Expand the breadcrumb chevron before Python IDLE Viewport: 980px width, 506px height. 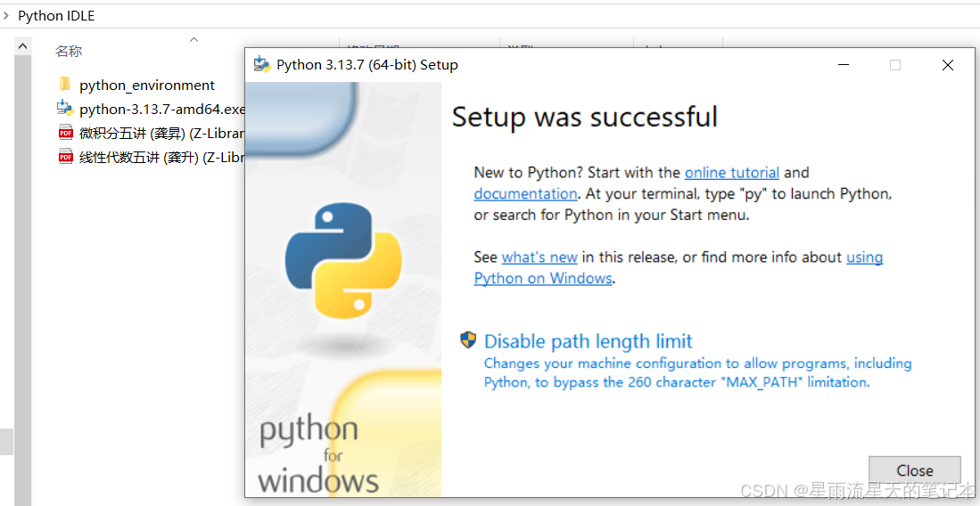point(5,16)
